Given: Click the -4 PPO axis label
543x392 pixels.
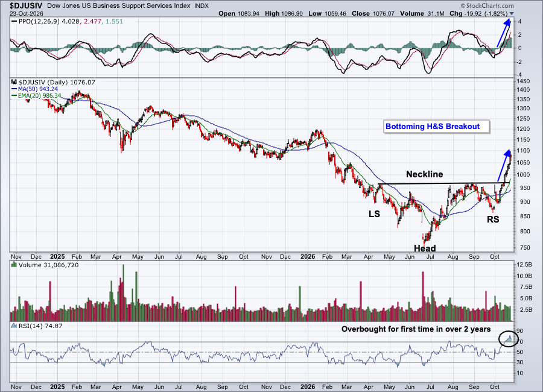Looking at the screenshot, I should pos(519,75).
